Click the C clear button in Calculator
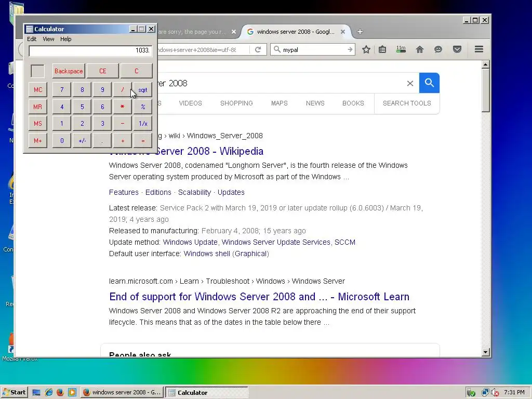 pyautogui.click(x=137, y=71)
